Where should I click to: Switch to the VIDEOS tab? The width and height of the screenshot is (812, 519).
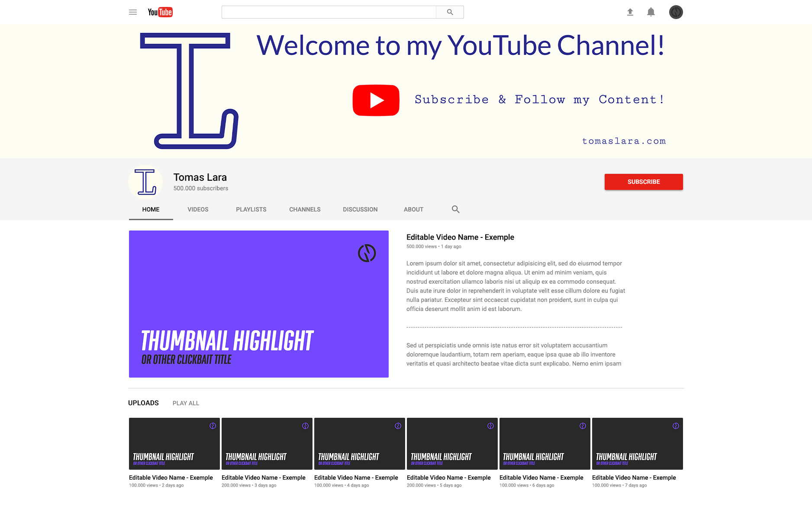198,209
